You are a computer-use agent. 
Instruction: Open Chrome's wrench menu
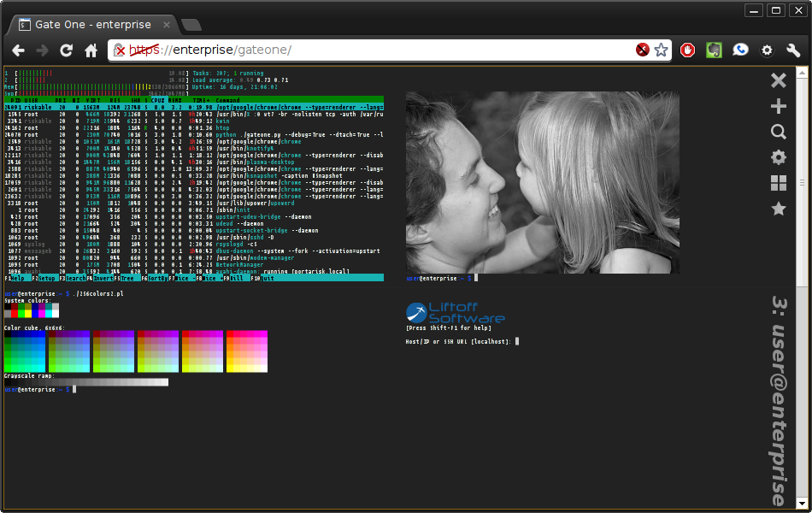point(793,50)
